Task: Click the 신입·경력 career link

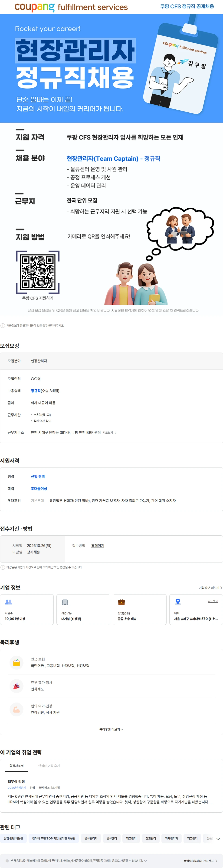Action: (38, 477)
